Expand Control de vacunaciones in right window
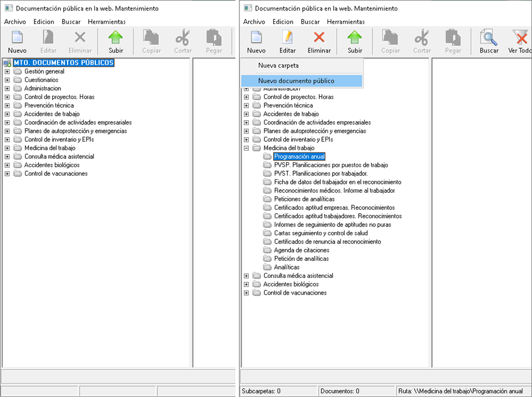532x397 pixels. click(x=247, y=293)
